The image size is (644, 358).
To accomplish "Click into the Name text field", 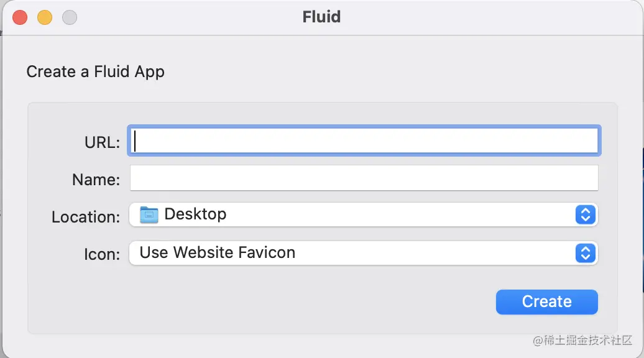I will 364,178.
